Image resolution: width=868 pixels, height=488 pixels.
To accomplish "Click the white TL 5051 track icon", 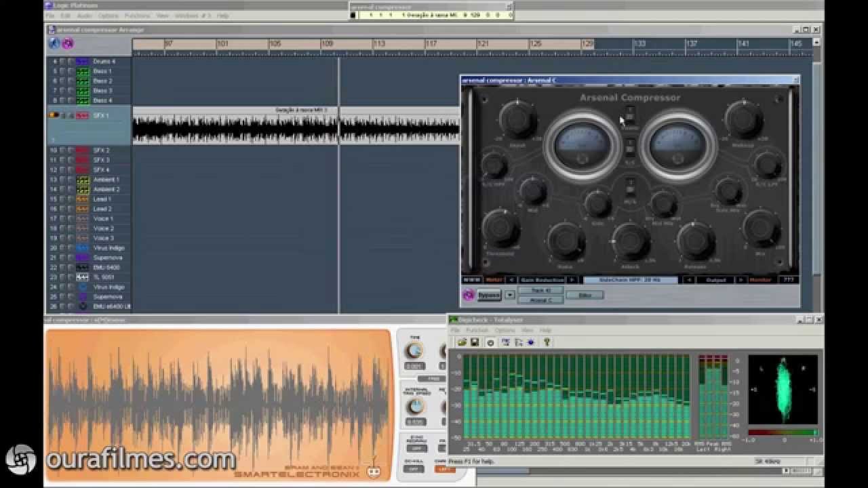I will (x=83, y=277).
